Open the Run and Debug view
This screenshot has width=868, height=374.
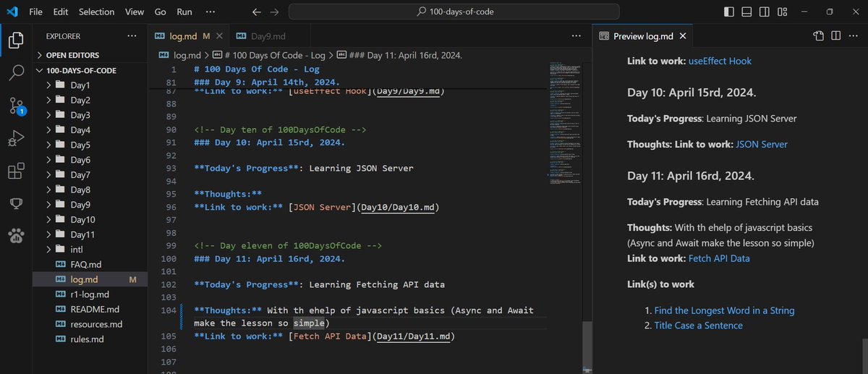click(x=16, y=137)
